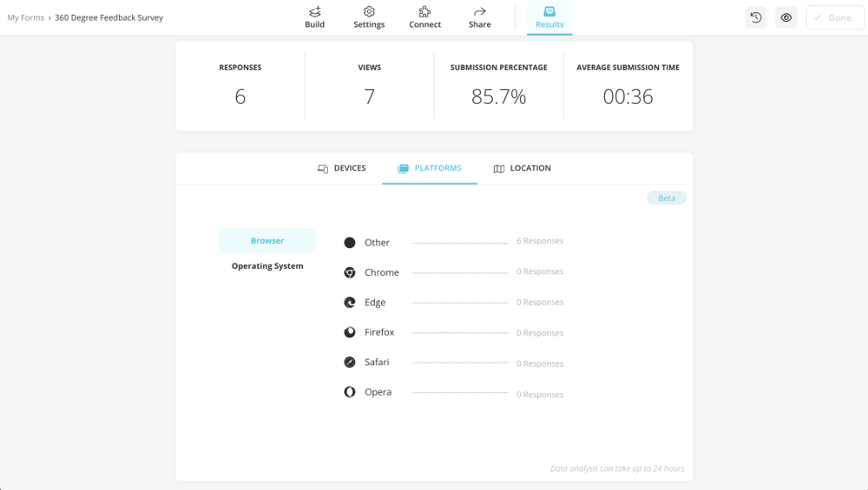868x490 pixels.
Task: Click the Responses count 6
Action: click(240, 97)
